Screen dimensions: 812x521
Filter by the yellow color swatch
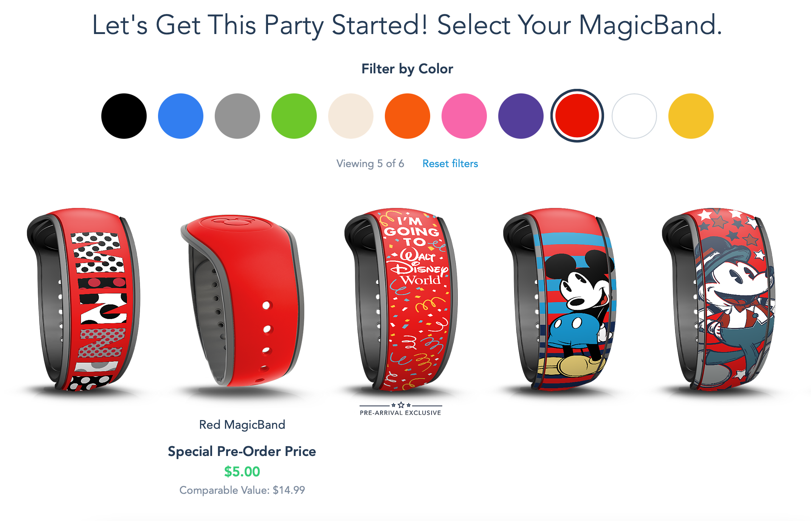(x=691, y=116)
